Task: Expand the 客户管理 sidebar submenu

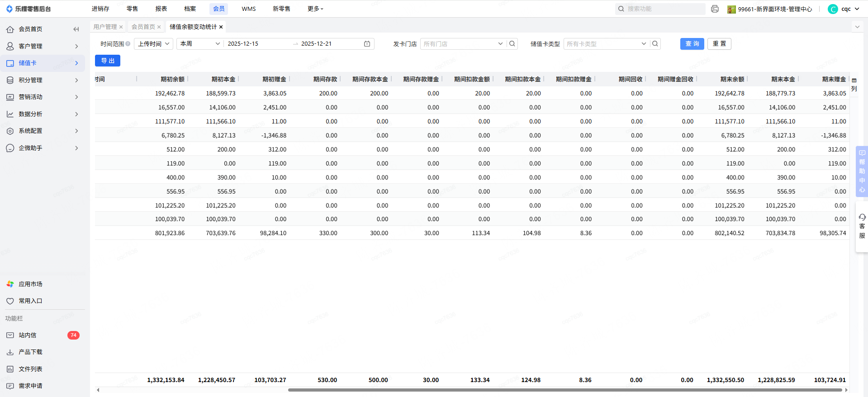Action: pyautogui.click(x=76, y=46)
